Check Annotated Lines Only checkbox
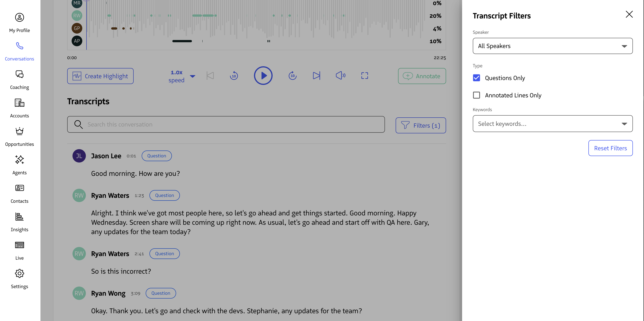The width and height of the screenshot is (644, 321). pyautogui.click(x=477, y=95)
